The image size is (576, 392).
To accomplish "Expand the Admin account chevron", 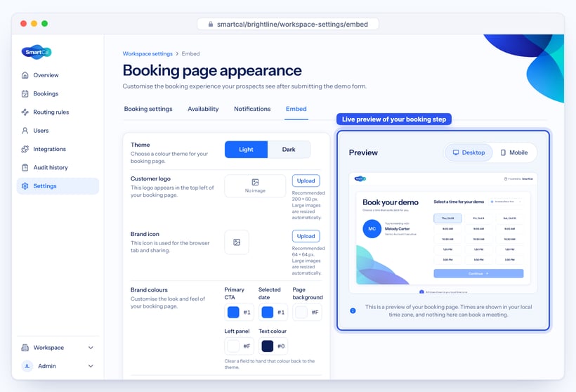I will (x=91, y=366).
